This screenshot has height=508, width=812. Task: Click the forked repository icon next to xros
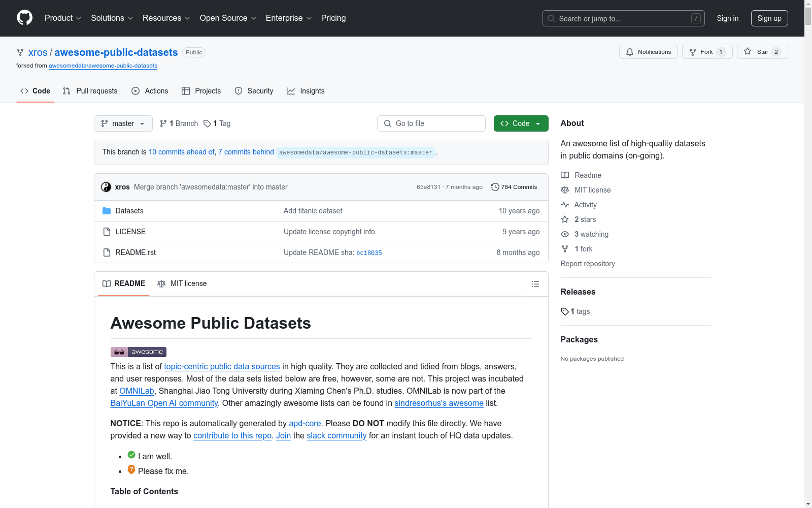click(20, 52)
